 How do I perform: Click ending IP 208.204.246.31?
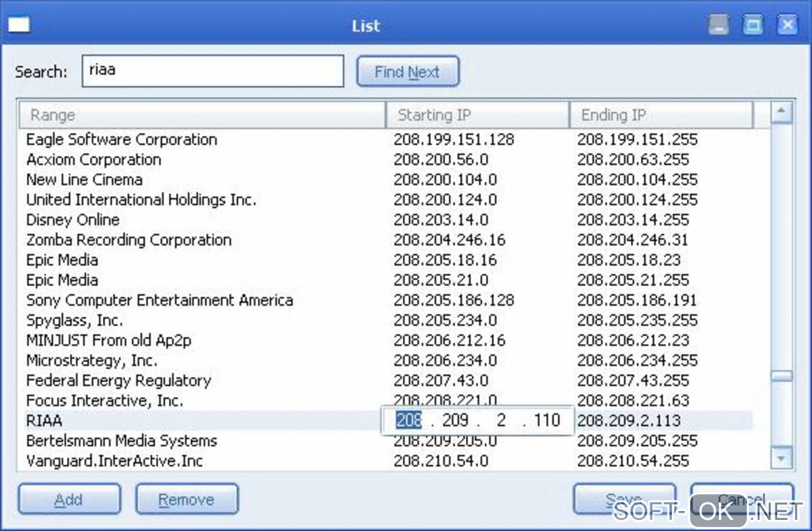[632, 240]
